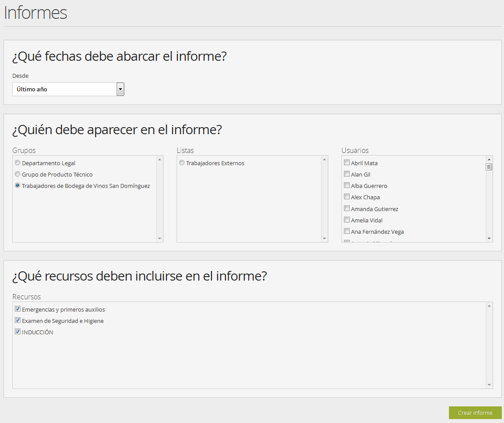
Task: Select the Amelia Vidal user checkbox
Action: [347, 220]
